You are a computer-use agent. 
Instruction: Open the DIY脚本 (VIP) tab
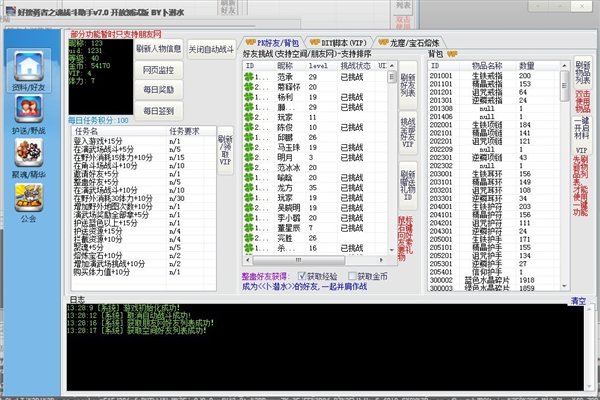tap(338, 43)
